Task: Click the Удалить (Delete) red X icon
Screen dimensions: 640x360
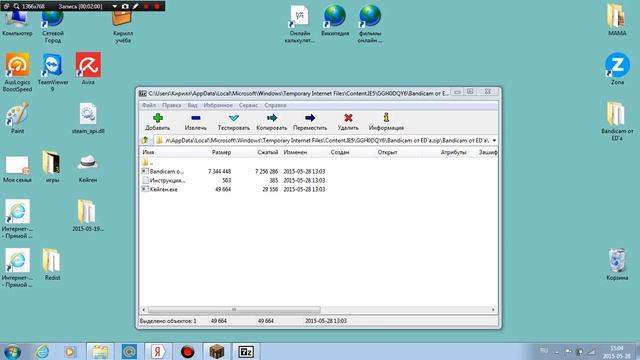Action: (x=348, y=118)
